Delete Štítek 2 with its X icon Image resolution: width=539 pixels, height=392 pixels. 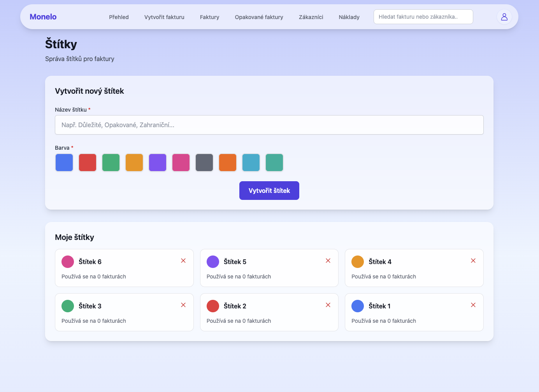328,305
